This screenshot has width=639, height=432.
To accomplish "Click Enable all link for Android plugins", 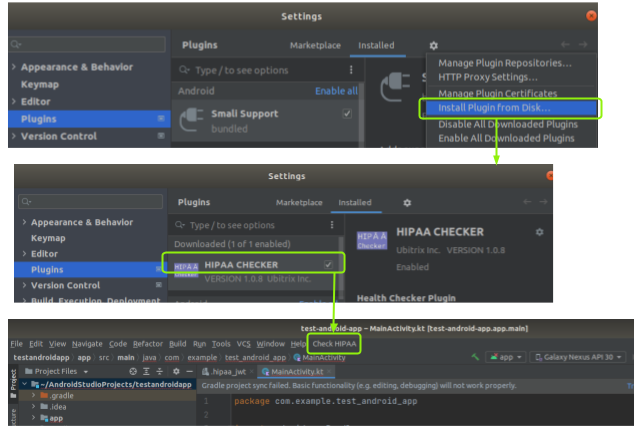I will (x=336, y=90).
